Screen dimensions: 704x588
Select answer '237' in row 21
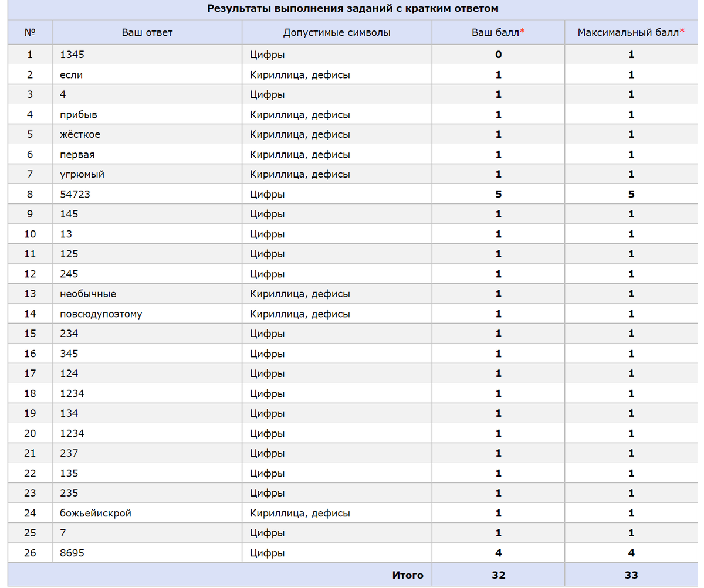pos(69,453)
